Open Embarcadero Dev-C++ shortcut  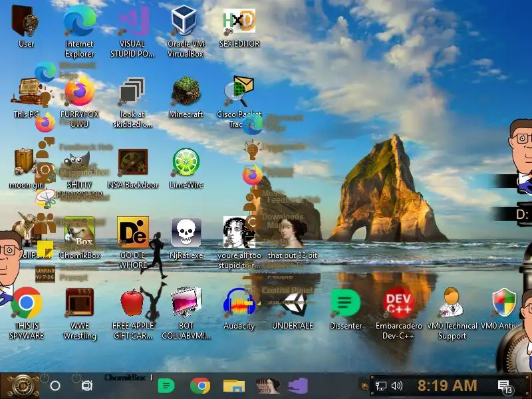point(398,313)
